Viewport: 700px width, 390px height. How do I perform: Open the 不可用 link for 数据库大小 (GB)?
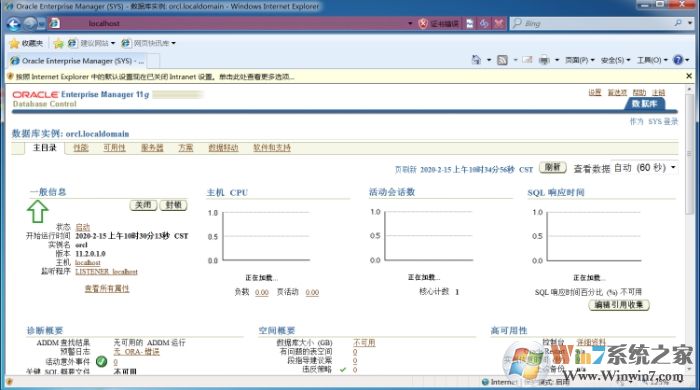pos(364,342)
